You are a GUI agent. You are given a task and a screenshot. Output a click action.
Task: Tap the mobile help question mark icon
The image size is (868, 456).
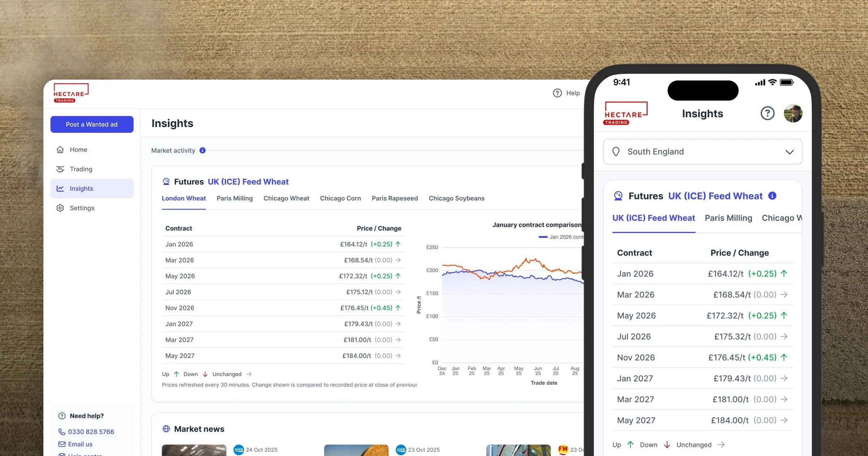[x=767, y=114]
